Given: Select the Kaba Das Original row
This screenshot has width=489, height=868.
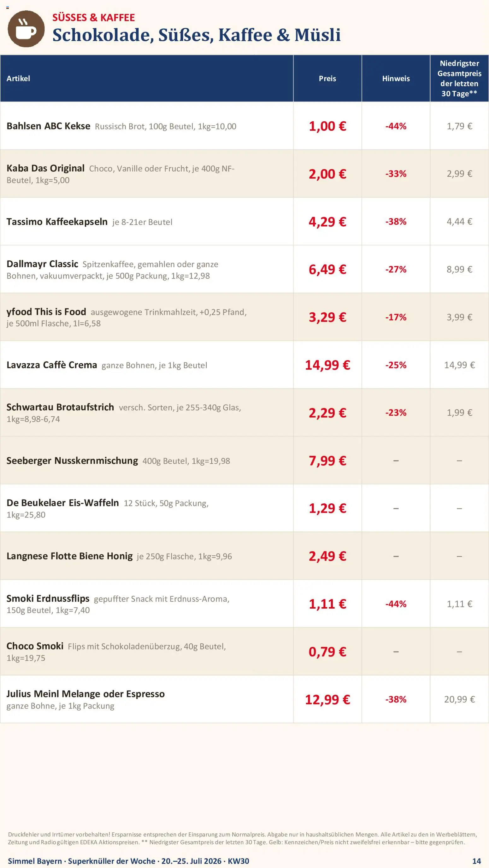Looking at the screenshot, I should pyautogui.click(x=244, y=174).
